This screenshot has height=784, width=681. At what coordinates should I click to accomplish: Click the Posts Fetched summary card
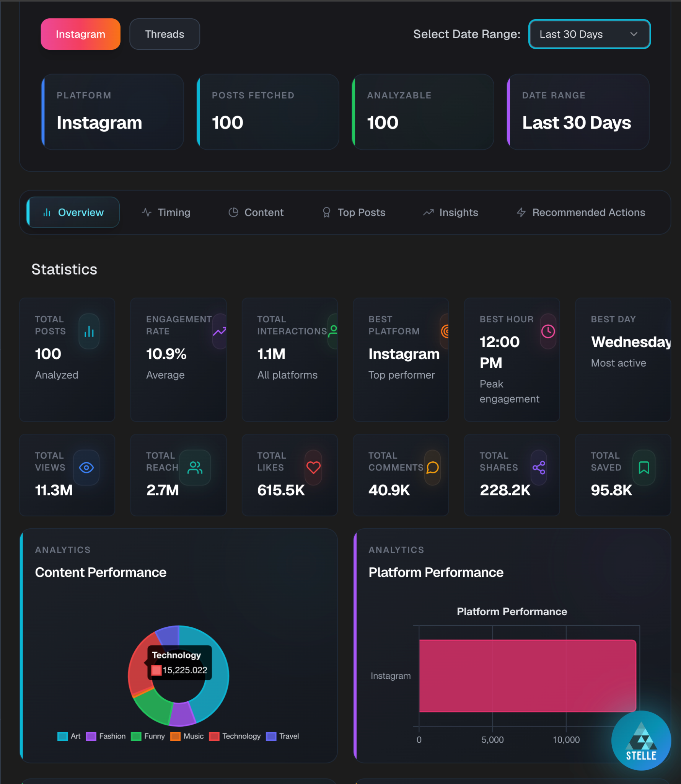[268, 112]
